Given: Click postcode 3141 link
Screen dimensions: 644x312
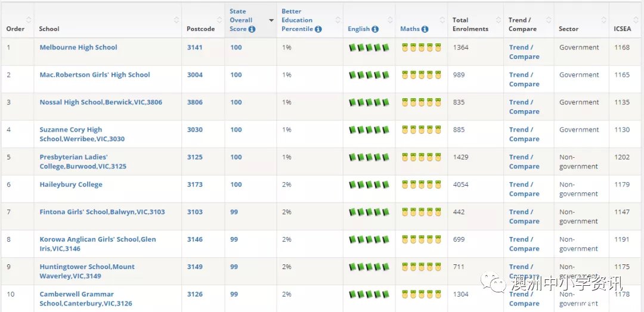Looking at the screenshot, I should coord(194,48).
